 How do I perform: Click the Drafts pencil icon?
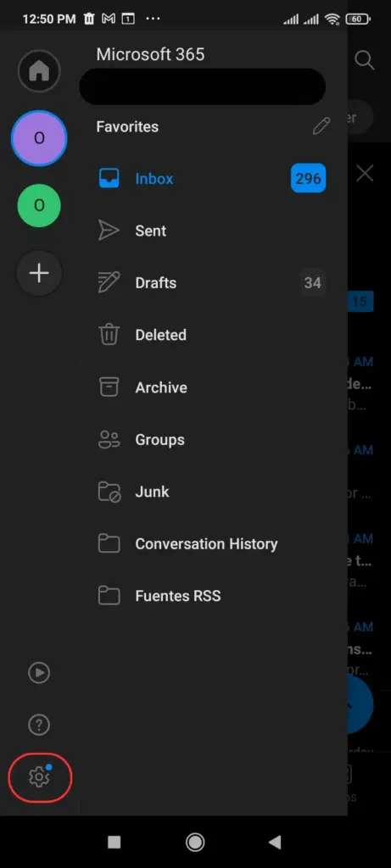point(109,282)
